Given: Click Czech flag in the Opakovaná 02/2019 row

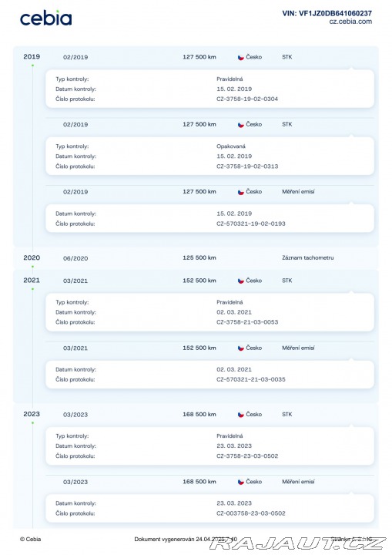Looking at the screenshot, I should point(241,125).
